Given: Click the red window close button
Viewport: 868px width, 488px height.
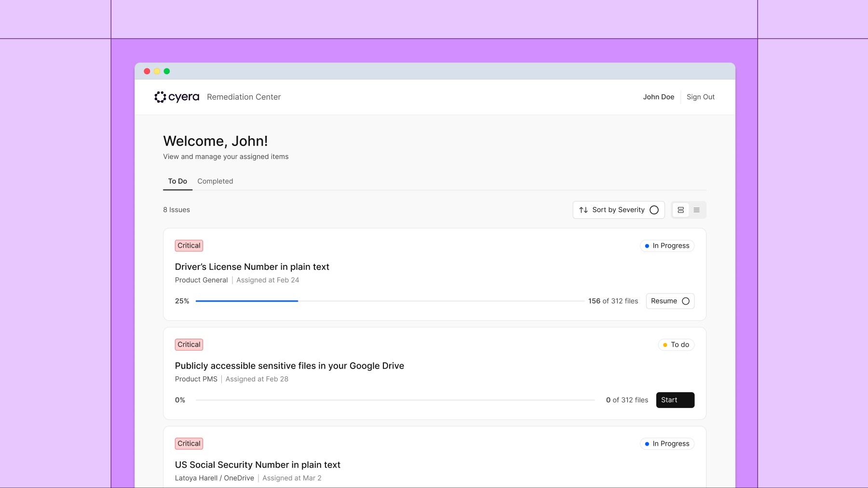Looking at the screenshot, I should click(x=147, y=71).
